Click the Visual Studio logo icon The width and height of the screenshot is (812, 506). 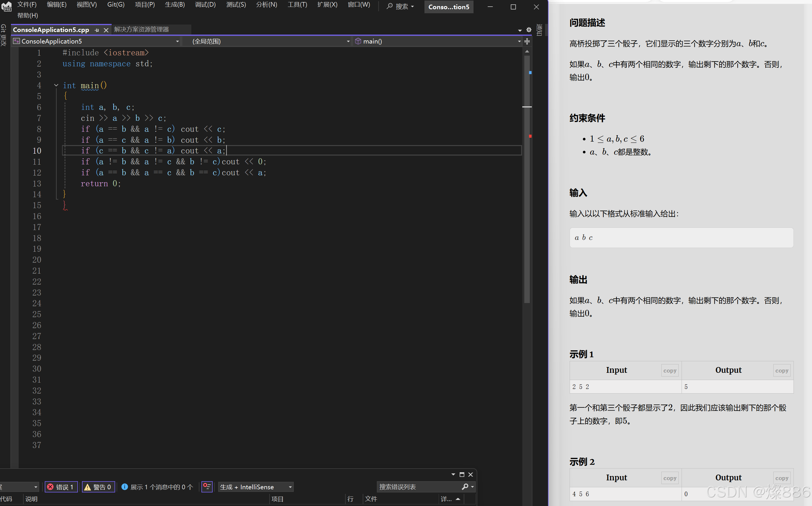tap(7, 7)
